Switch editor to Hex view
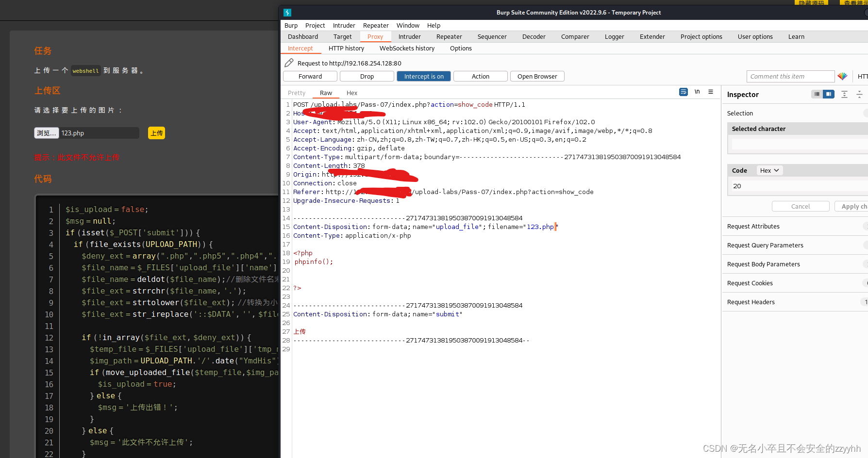The image size is (868, 458). [x=352, y=93]
